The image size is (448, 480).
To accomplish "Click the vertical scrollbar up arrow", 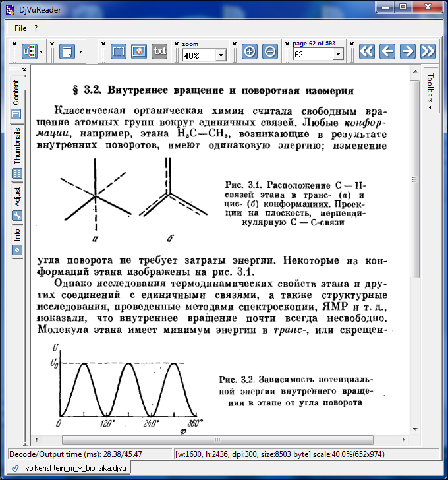I will coord(415,71).
